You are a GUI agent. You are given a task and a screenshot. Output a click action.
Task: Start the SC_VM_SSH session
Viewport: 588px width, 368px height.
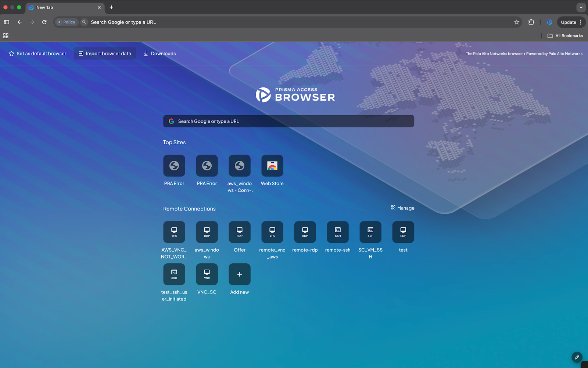point(370,232)
